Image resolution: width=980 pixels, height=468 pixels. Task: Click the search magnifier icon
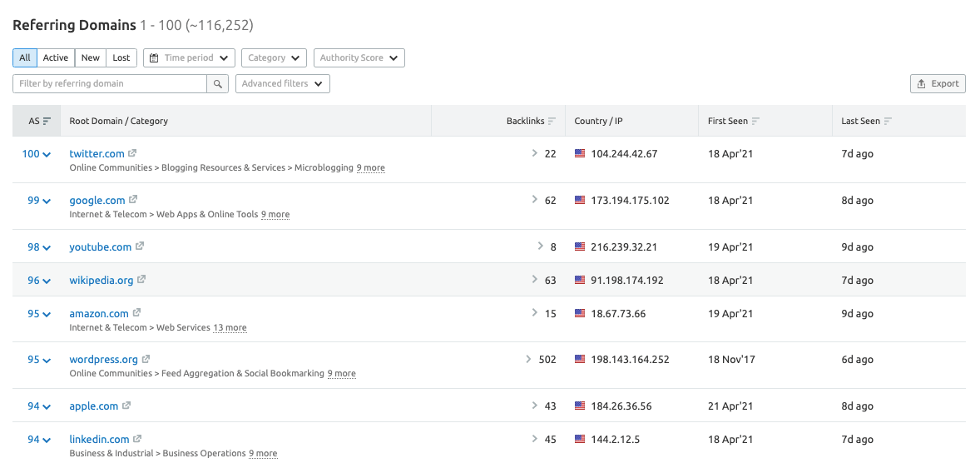pyautogui.click(x=218, y=83)
